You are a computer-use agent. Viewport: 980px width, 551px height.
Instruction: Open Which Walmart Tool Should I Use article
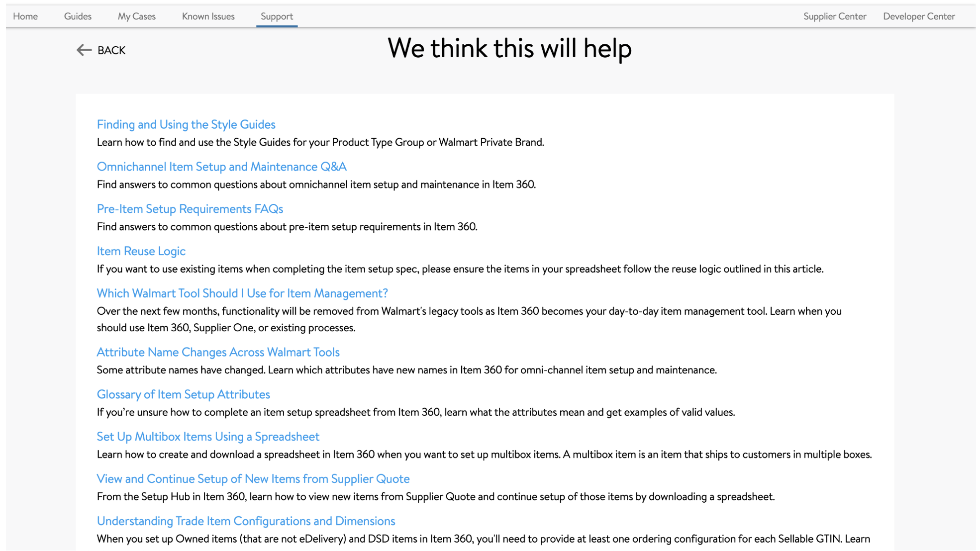coord(242,293)
